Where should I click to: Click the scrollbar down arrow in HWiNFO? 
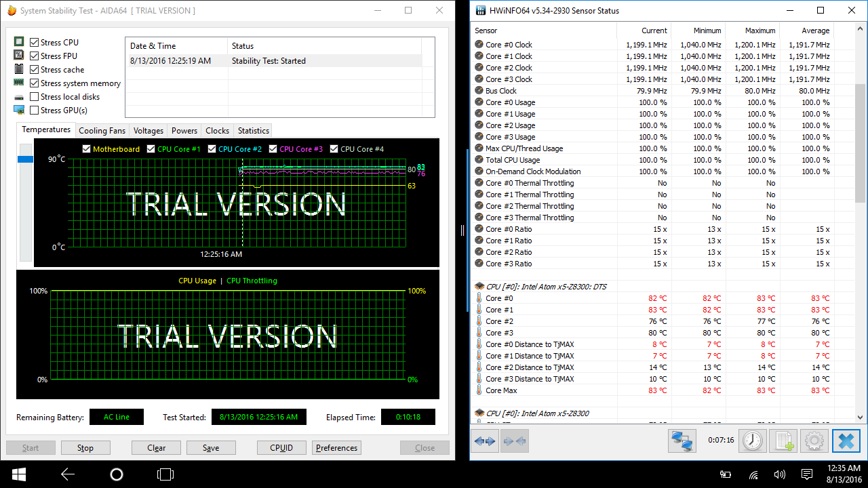(861, 418)
